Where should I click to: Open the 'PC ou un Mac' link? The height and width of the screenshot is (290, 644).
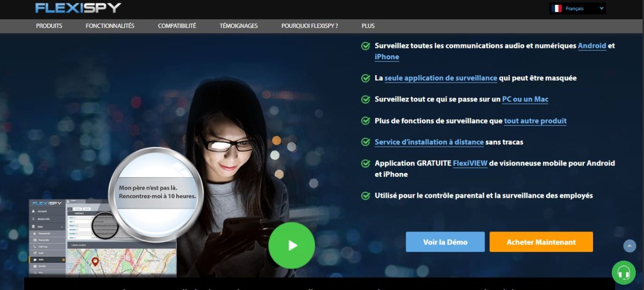point(525,99)
